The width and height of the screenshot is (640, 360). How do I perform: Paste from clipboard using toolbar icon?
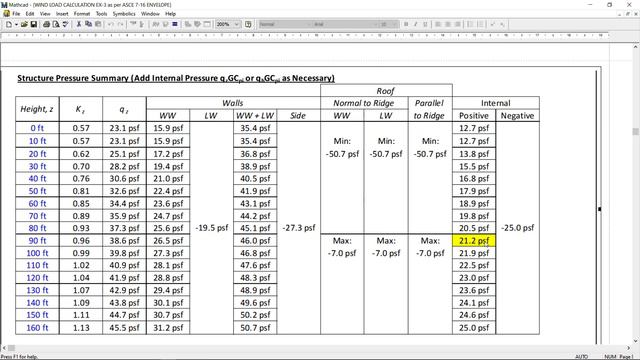coord(98,24)
